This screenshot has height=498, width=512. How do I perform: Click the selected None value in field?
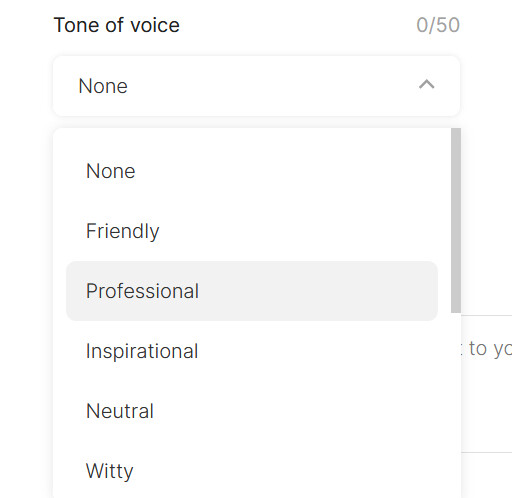coord(103,86)
